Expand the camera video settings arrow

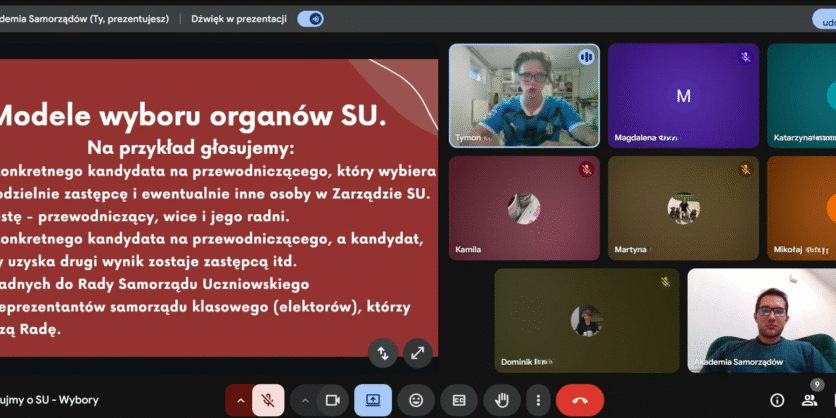tap(305, 400)
